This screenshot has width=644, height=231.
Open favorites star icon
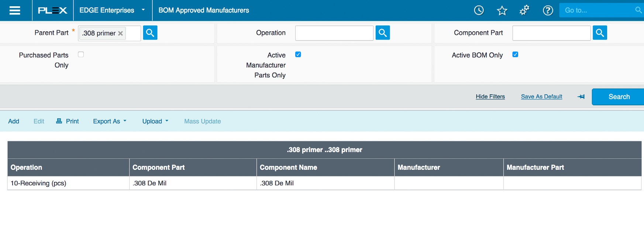(x=502, y=10)
